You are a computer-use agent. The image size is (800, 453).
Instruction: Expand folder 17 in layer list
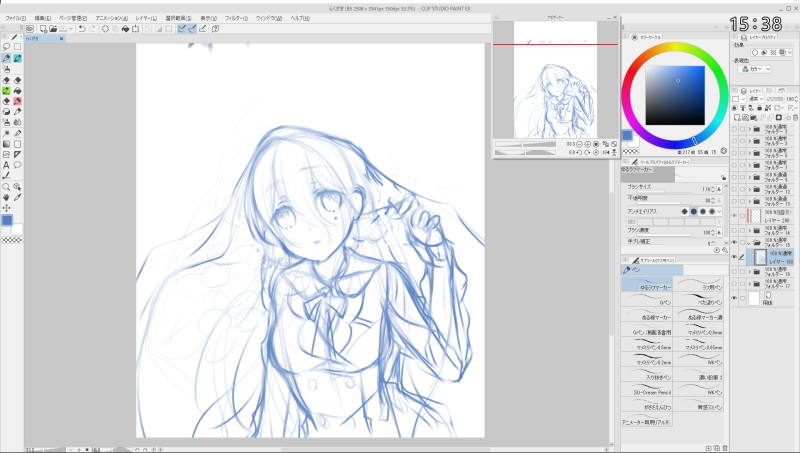(749, 284)
